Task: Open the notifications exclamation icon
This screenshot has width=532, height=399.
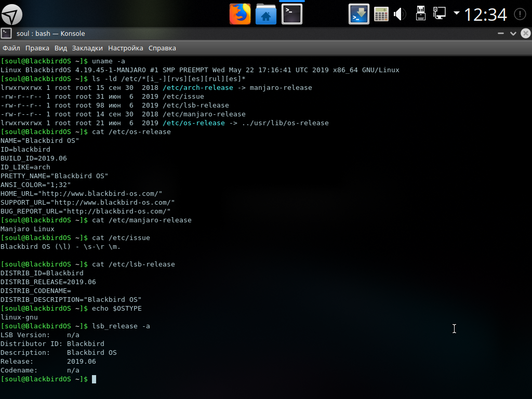Action: tap(520, 14)
